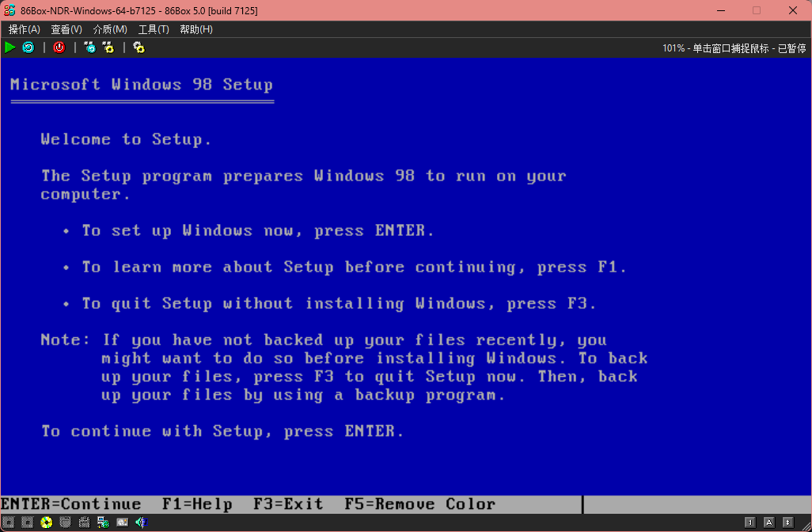Send Ctrl+Alt+Del via the cyan keys icon
The image size is (812, 532).
(x=89, y=47)
